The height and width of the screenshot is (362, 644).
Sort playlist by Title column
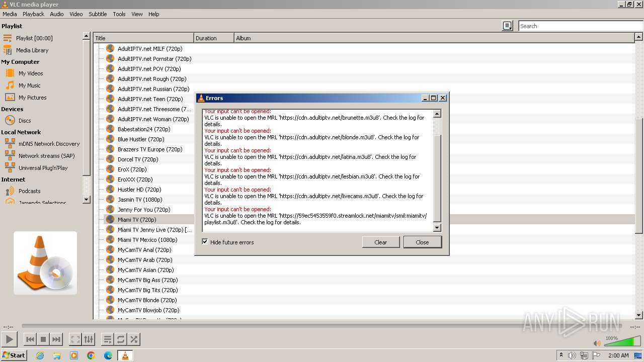tap(143, 38)
